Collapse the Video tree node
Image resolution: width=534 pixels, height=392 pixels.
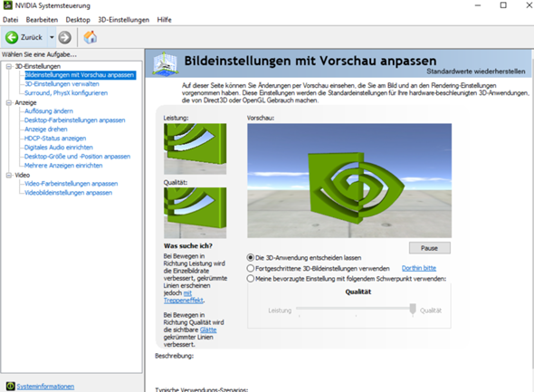click(9, 175)
